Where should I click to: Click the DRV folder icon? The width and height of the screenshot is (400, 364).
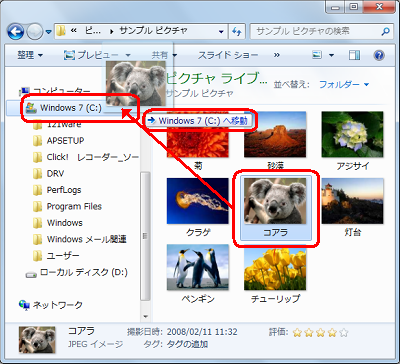click(38, 173)
